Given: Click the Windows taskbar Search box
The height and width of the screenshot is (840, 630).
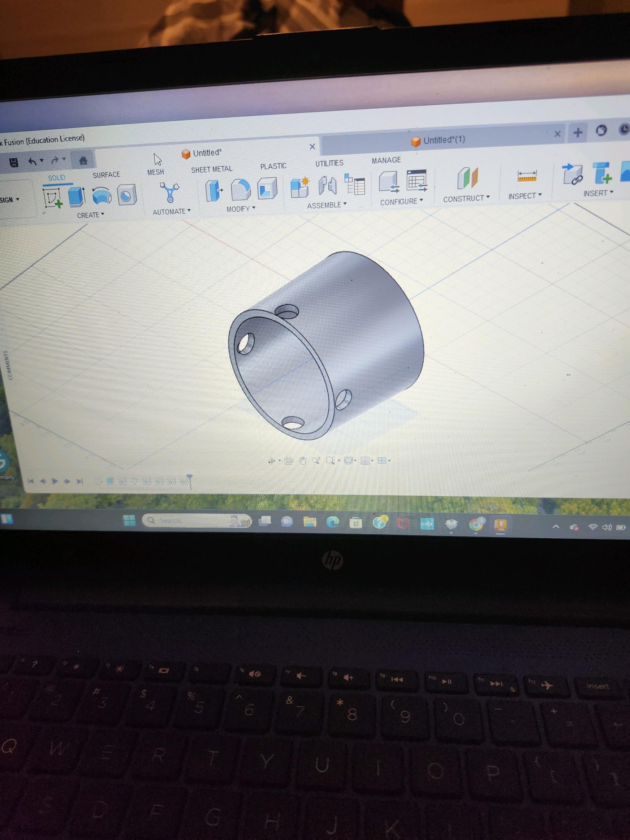Looking at the screenshot, I should (x=197, y=521).
